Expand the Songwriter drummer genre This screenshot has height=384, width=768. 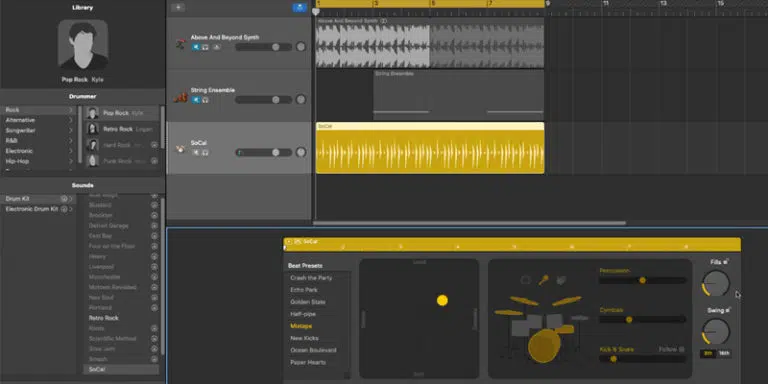pos(71,131)
